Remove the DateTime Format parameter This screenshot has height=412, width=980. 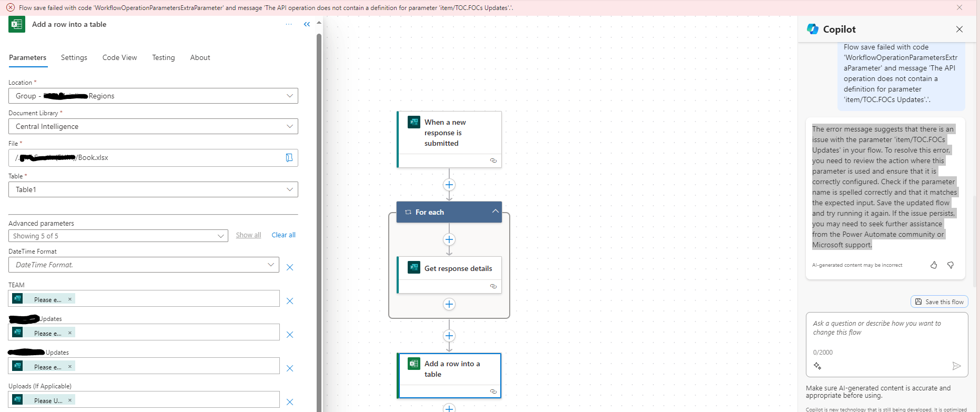tap(289, 267)
